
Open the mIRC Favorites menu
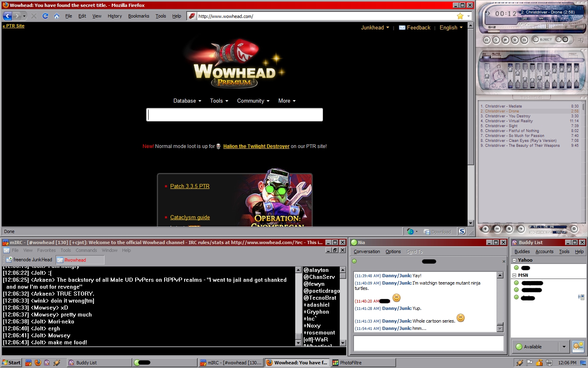point(47,250)
